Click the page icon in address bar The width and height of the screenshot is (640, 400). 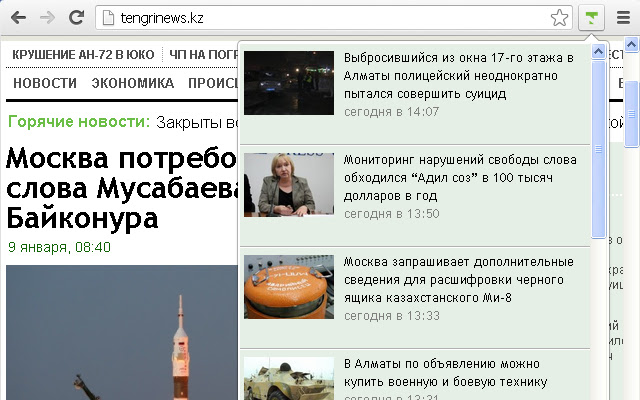click(108, 18)
